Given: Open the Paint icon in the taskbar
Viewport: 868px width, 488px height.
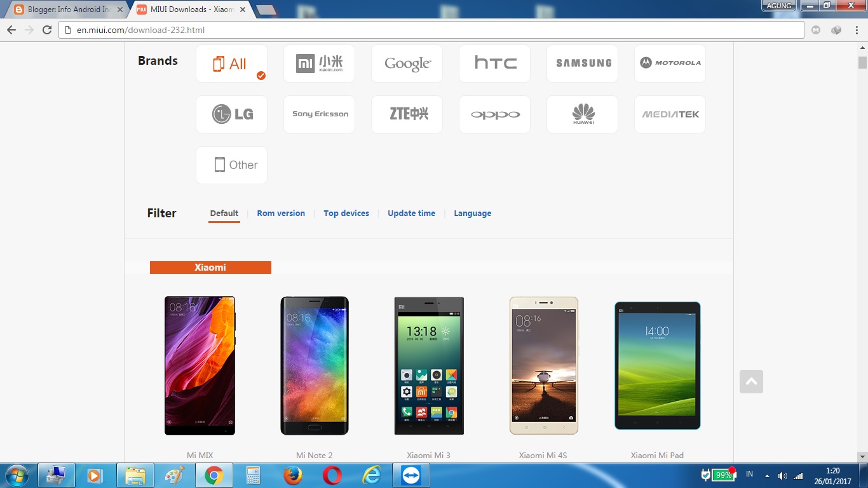Looking at the screenshot, I should (174, 475).
